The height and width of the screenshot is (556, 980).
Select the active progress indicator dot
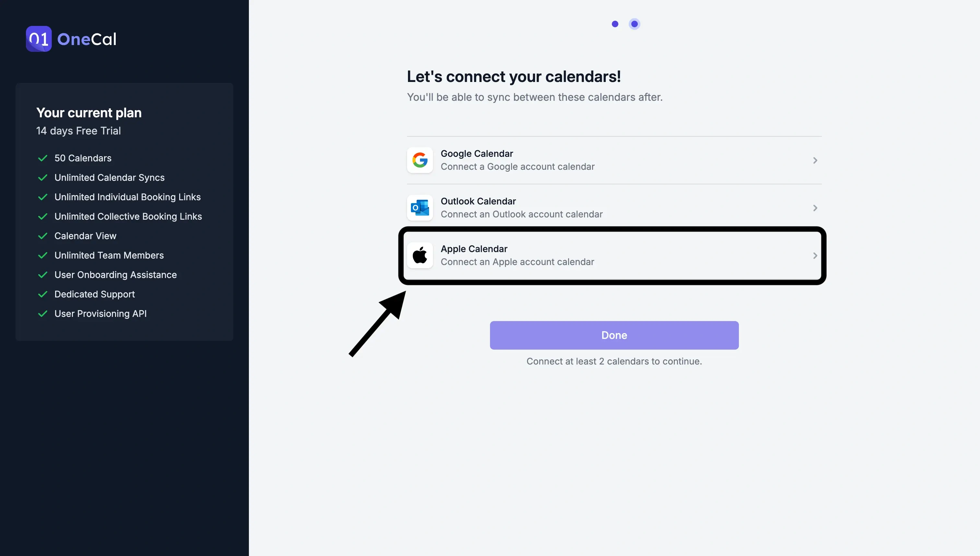(634, 23)
